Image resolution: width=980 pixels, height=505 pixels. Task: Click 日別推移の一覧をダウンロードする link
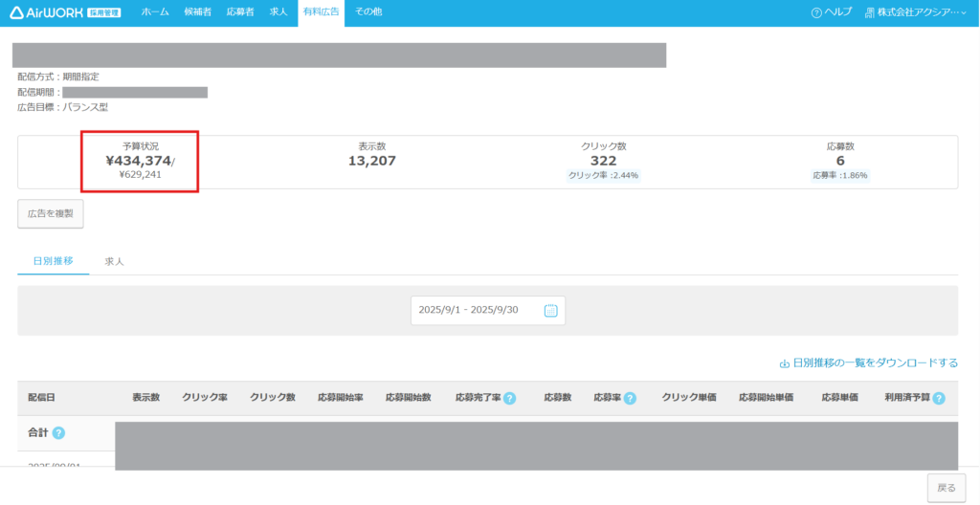869,363
